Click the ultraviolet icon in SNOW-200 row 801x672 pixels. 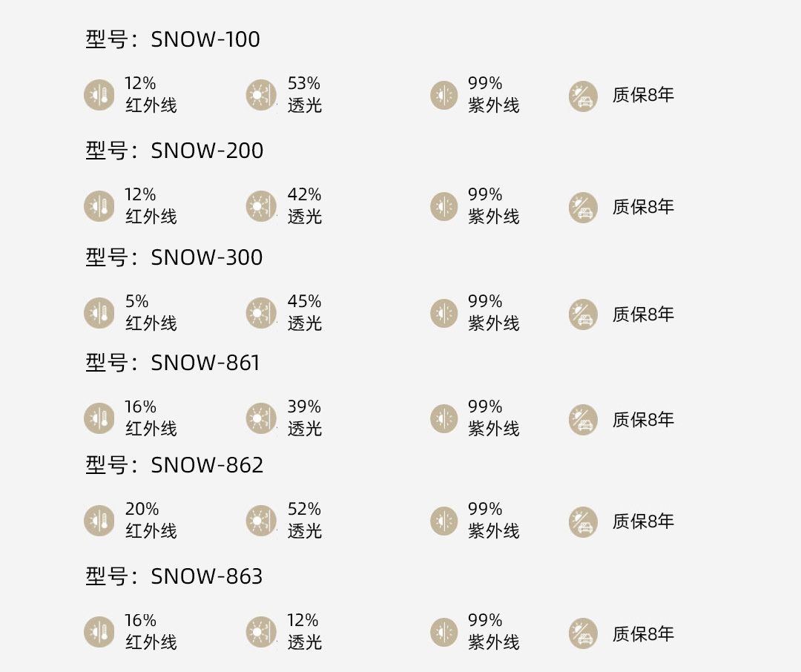[x=444, y=206]
